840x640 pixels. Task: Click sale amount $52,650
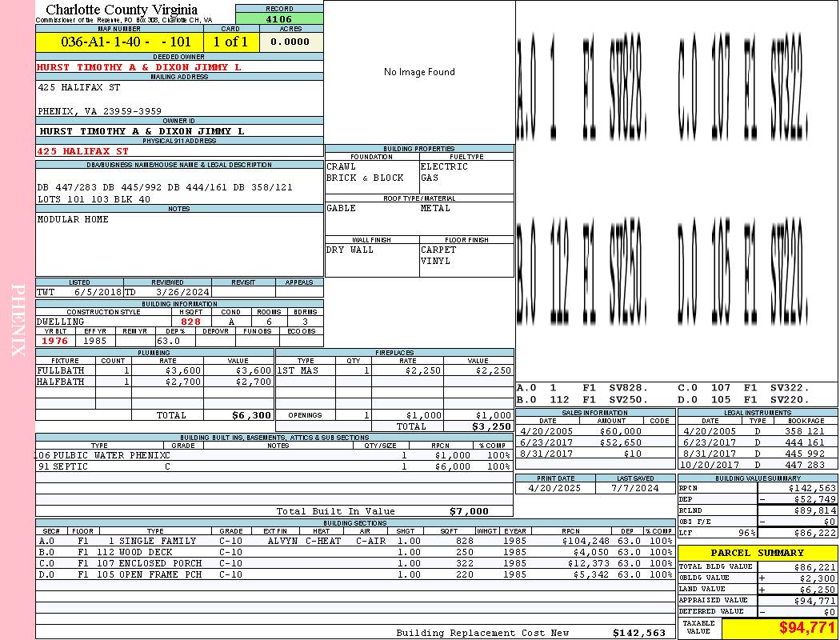(620, 442)
